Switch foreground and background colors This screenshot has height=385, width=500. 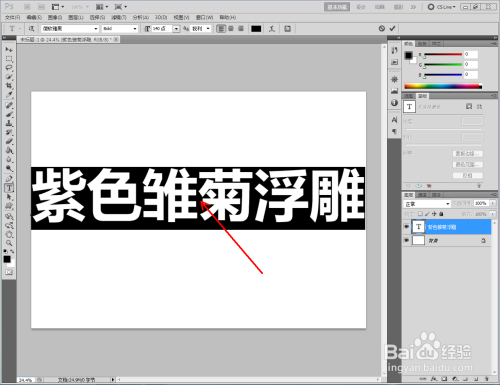click(x=12, y=251)
